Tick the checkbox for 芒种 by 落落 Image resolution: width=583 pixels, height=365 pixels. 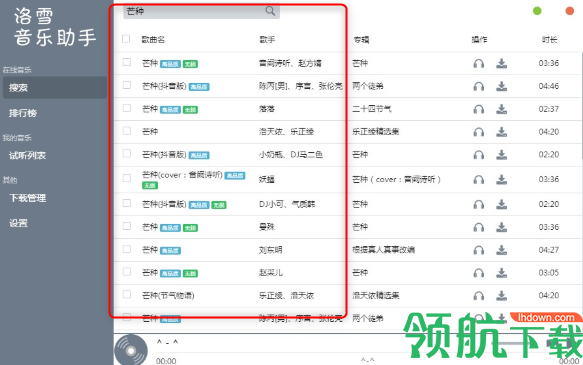127,108
